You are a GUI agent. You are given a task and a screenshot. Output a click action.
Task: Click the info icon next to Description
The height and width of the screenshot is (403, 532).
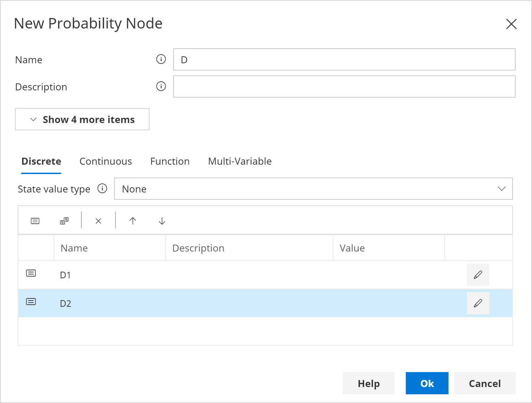tap(161, 86)
